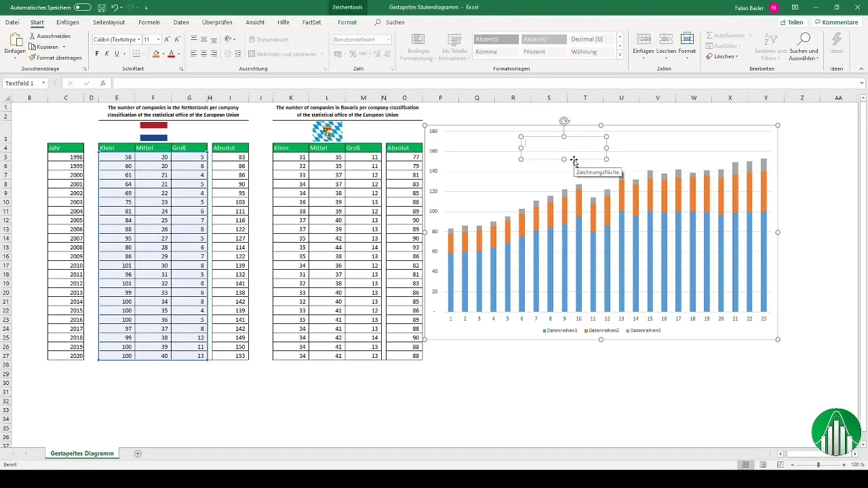Click Fabio Basler account avatar
The width and height of the screenshot is (868, 488).
[774, 7]
